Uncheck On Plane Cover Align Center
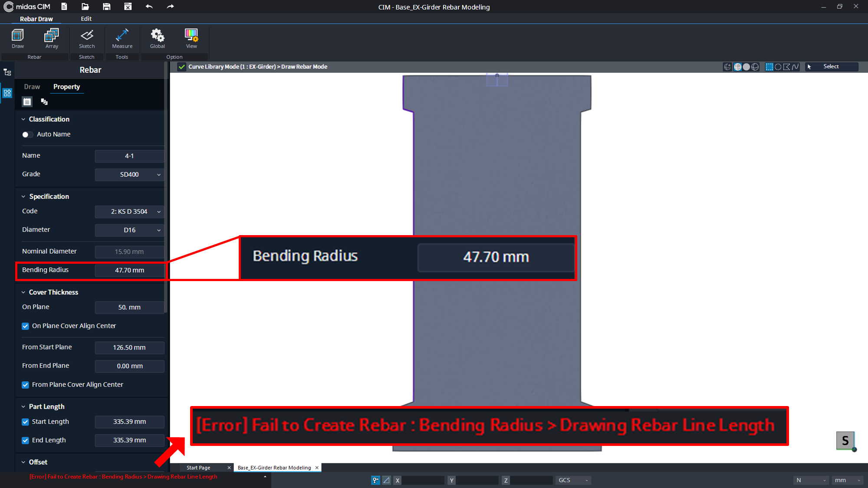Viewport: 868px width, 488px height. (26, 326)
